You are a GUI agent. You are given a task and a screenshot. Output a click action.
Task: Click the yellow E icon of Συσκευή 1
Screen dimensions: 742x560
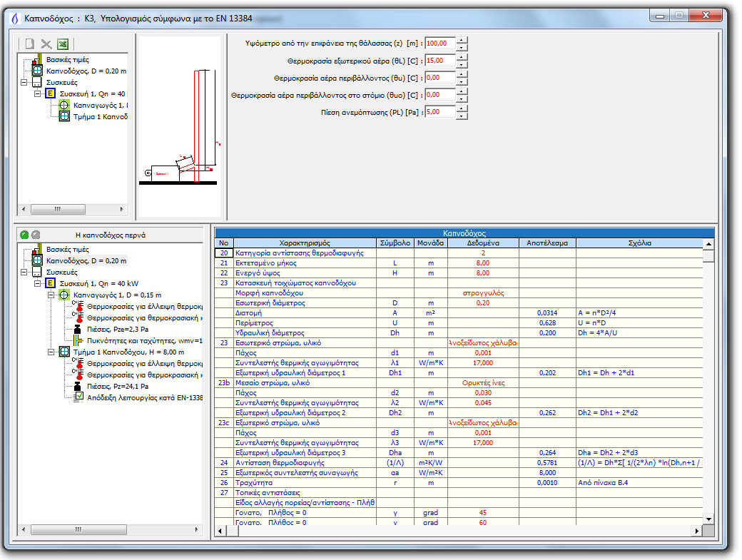[x=50, y=282]
